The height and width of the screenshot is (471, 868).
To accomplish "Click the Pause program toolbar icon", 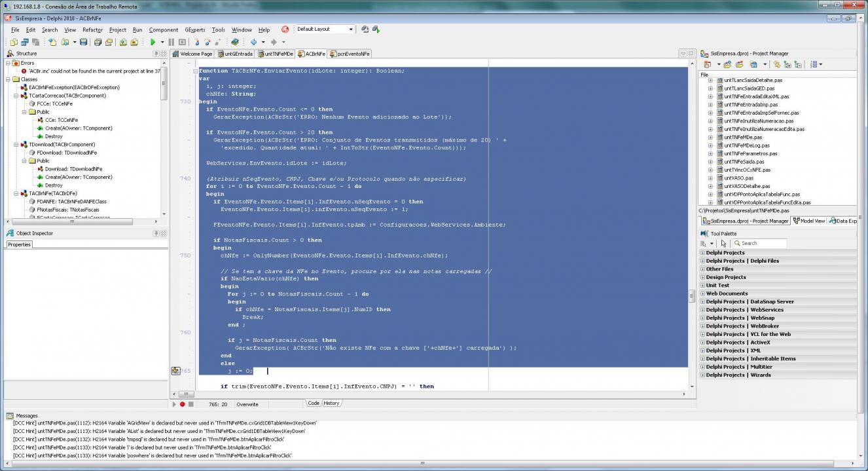I will coord(172,42).
